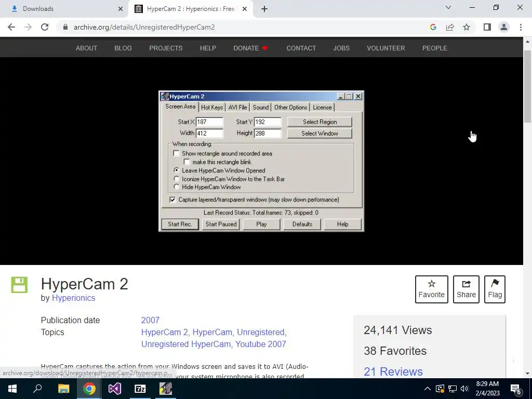
Task: Open Visual Studio from the taskbar
Action: pos(115,389)
